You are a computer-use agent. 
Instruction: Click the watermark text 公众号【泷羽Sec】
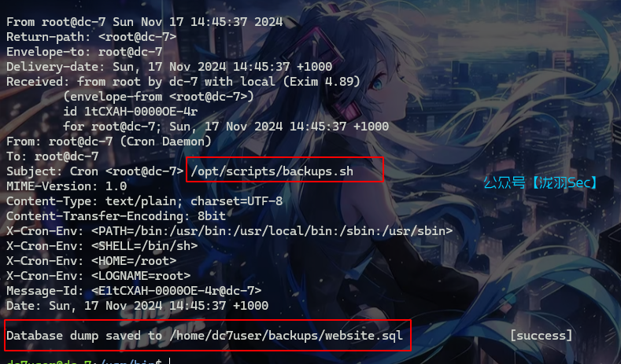point(540,183)
